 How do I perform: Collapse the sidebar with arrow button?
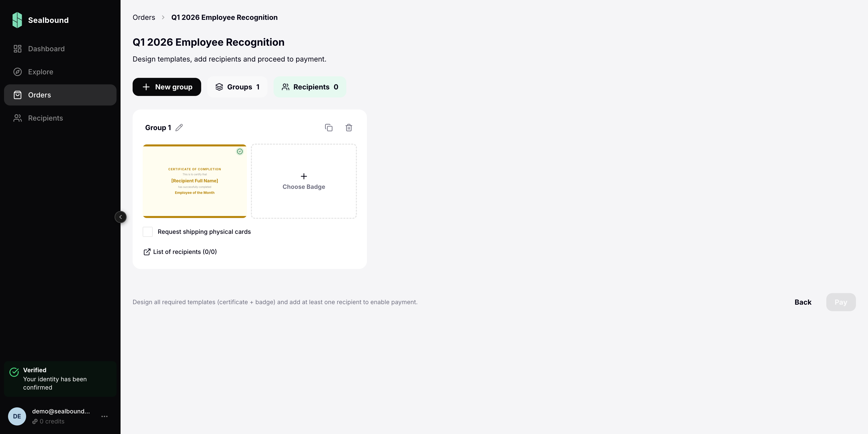point(121,217)
